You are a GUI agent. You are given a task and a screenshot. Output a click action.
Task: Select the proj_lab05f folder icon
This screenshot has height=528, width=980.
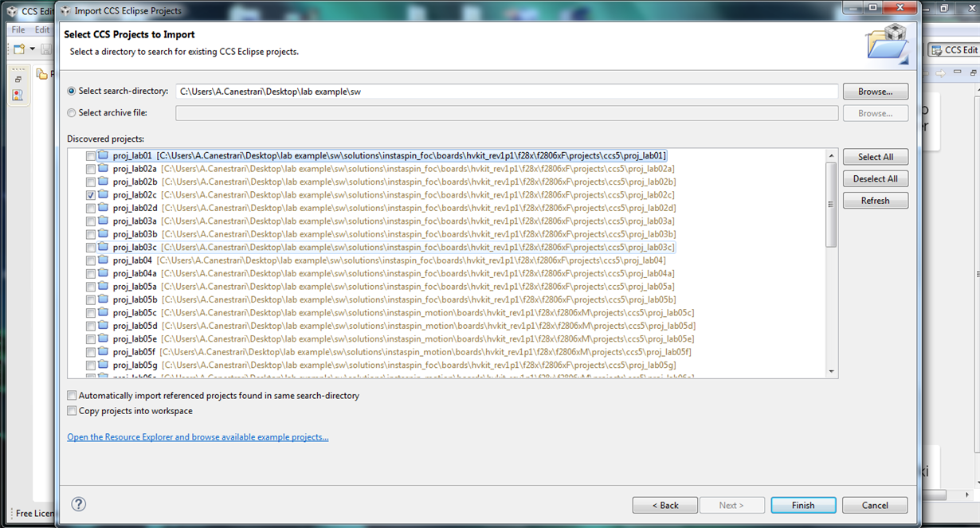pyautogui.click(x=103, y=352)
